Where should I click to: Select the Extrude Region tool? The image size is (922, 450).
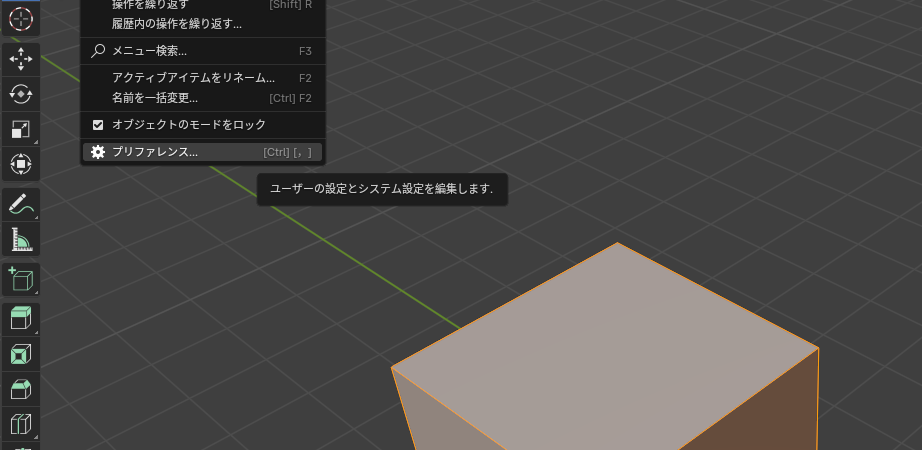point(21,319)
